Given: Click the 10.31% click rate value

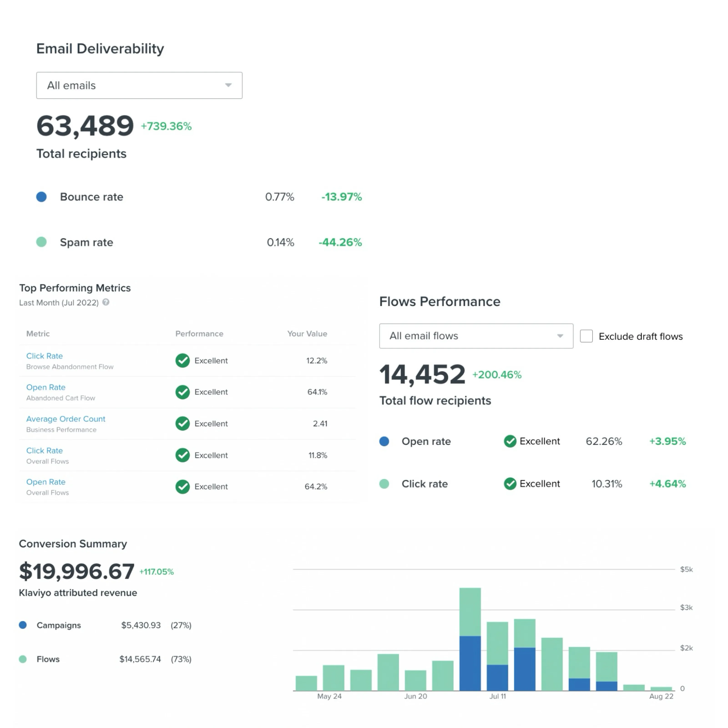Looking at the screenshot, I should pos(607,484).
